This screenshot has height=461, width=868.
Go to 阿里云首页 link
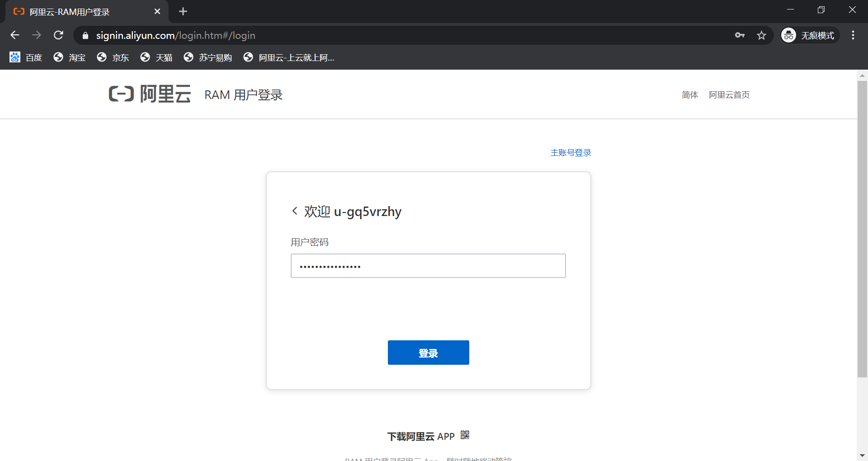coord(729,95)
